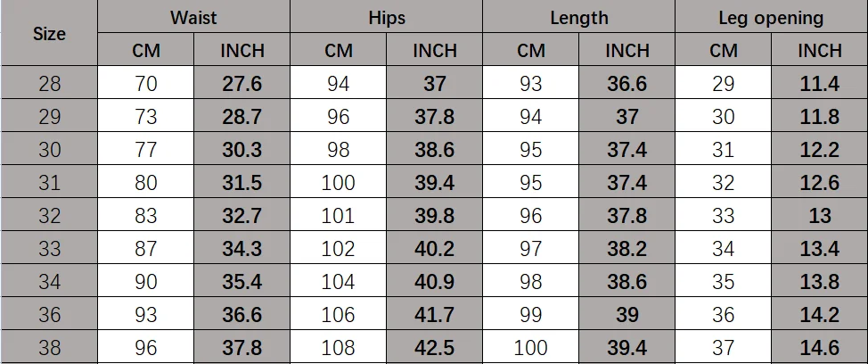Viewport: 868px width, 364px height.
Task: Select leg opening inch value 14.6
Action: pos(819,347)
